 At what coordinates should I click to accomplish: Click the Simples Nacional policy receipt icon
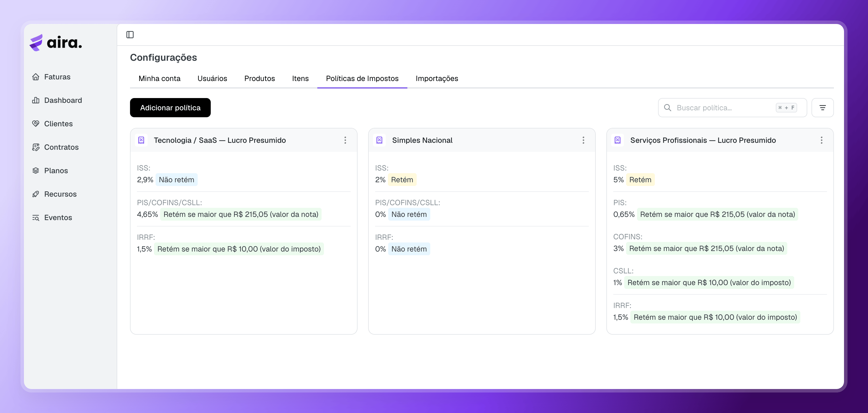tap(379, 140)
